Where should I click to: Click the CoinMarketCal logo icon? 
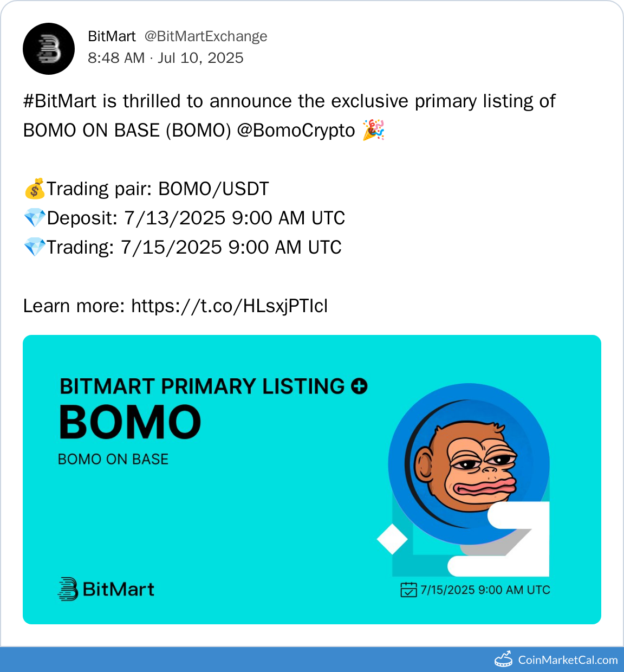504,659
